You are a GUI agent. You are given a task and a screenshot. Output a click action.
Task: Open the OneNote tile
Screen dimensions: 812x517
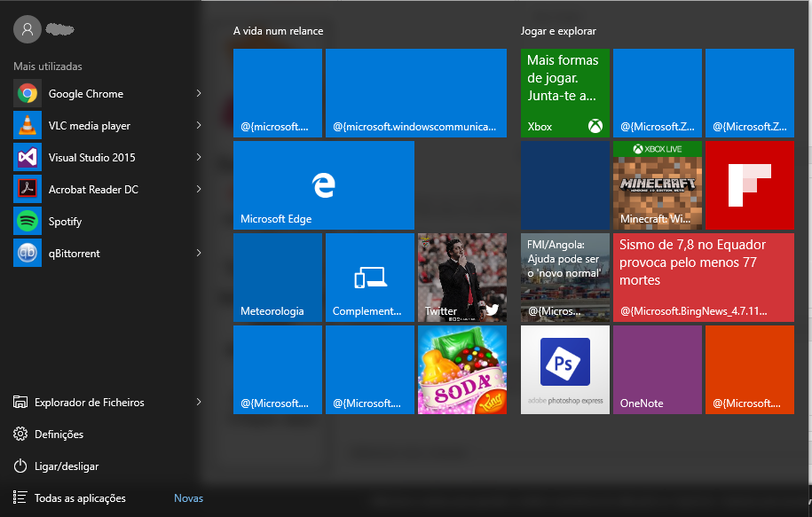[x=658, y=370]
